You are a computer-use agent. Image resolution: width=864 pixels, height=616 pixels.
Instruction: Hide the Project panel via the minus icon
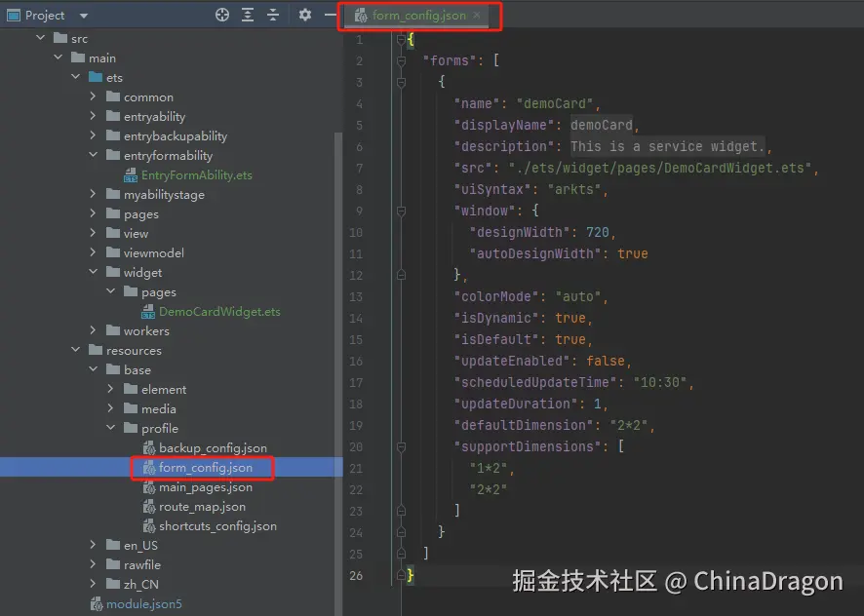(329, 15)
